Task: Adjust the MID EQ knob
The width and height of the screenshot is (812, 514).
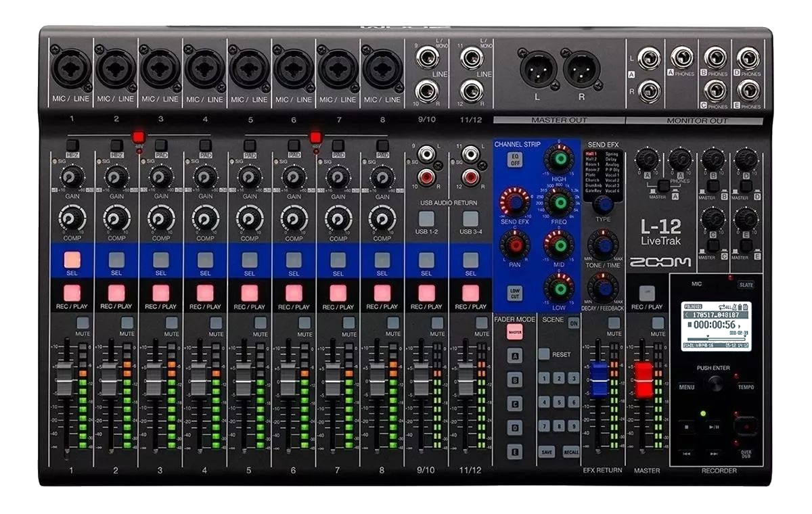Action: pos(559,244)
